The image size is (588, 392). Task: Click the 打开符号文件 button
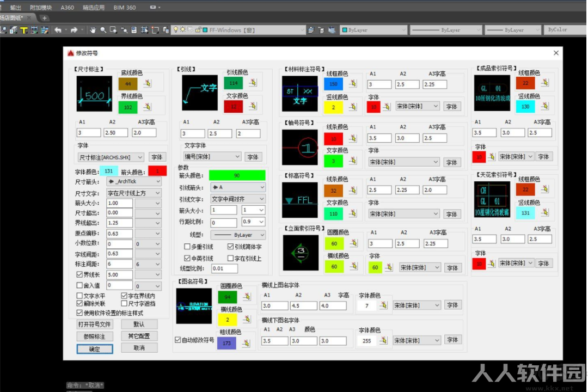[95, 324]
